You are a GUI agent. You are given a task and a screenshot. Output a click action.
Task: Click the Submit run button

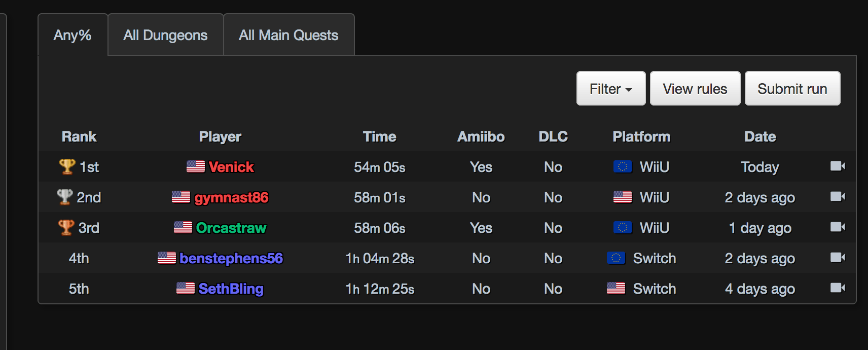[792, 89]
